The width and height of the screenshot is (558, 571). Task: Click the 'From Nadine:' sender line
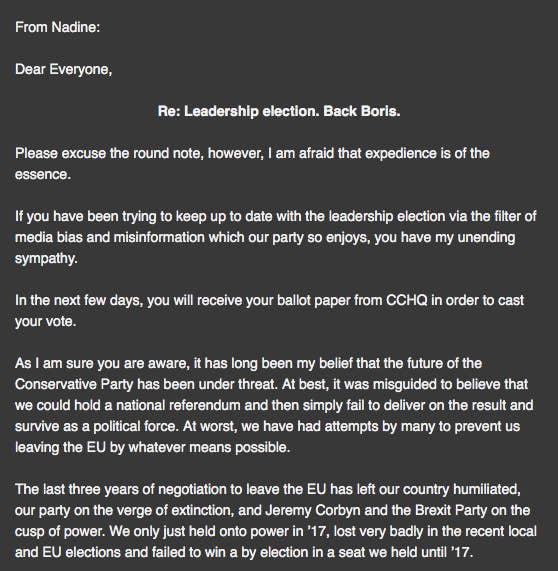click(x=58, y=27)
